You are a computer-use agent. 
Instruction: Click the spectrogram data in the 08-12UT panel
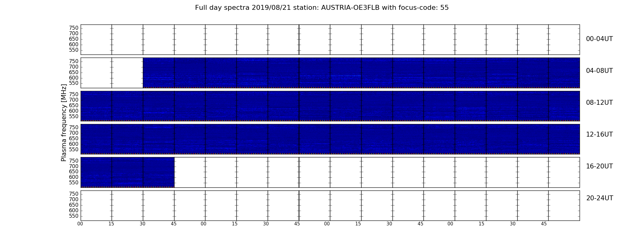click(x=330, y=106)
